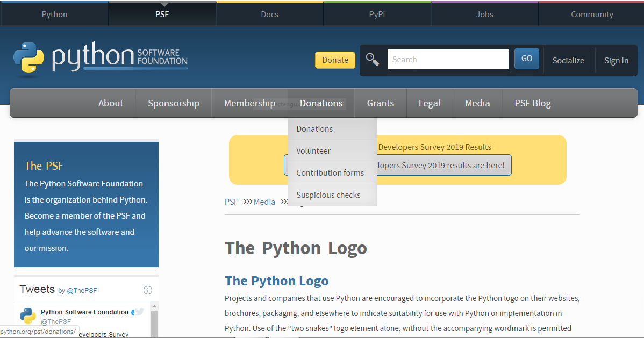The width and height of the screenshot is (644, 338).
Task: Open the Donations dropdown menu
Action: tap(321, 103)
